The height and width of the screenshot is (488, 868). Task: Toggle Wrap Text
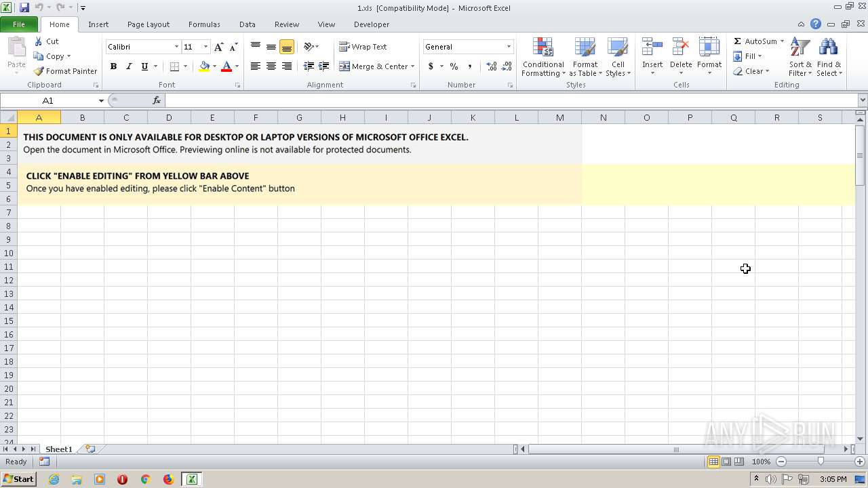[x=363, y=47]
